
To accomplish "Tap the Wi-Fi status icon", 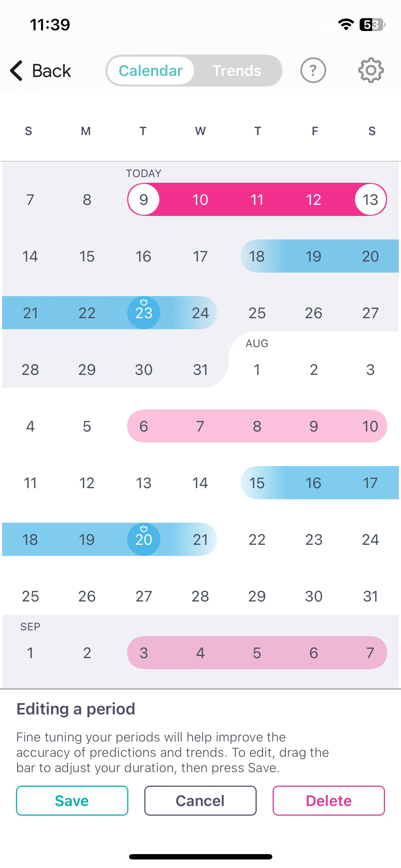I will (x=346, y=25).
